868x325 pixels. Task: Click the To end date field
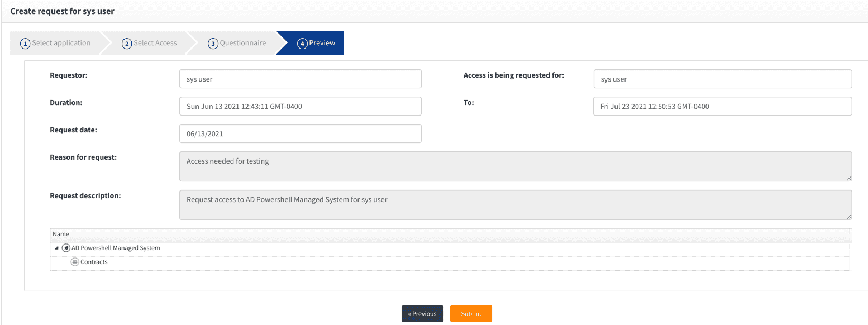722,106
